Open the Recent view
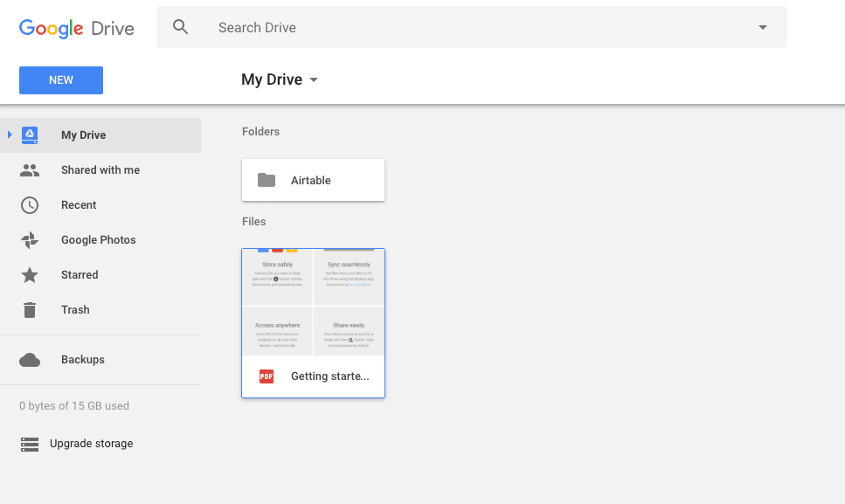Screen dimensions: 845x504 coord(79,205)
